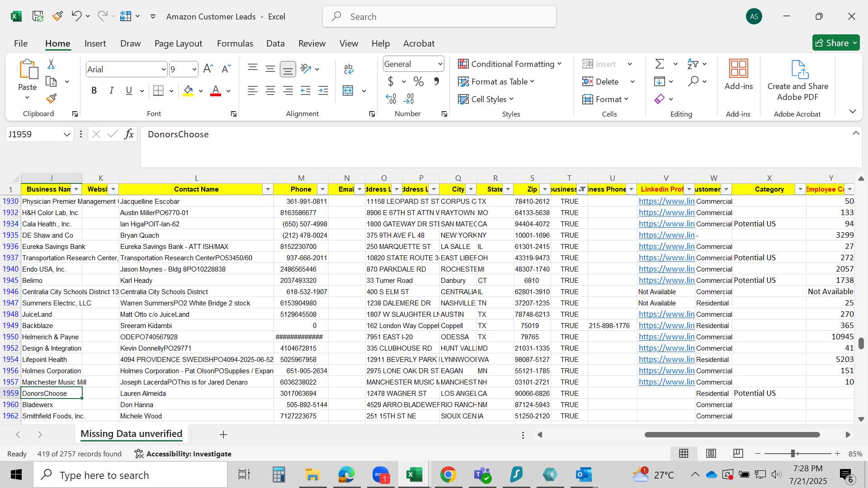
Task: Click the Delete cells button
Action: click(600, 82)
